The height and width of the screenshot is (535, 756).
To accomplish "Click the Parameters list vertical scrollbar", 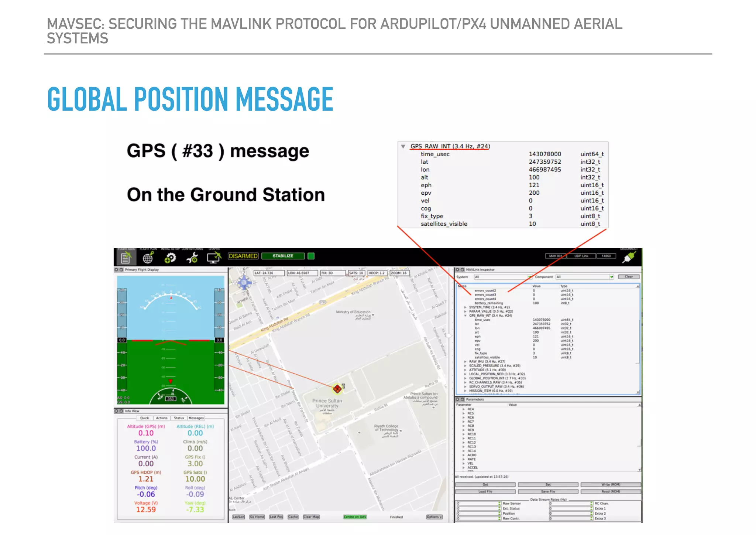I will [x=640, y=437].
